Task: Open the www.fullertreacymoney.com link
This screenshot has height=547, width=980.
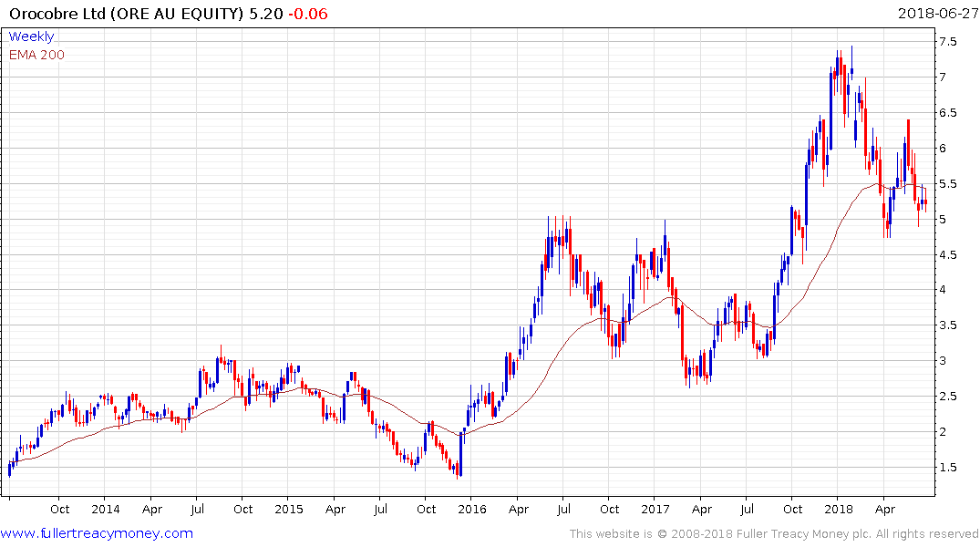Action: coord(97,533)
